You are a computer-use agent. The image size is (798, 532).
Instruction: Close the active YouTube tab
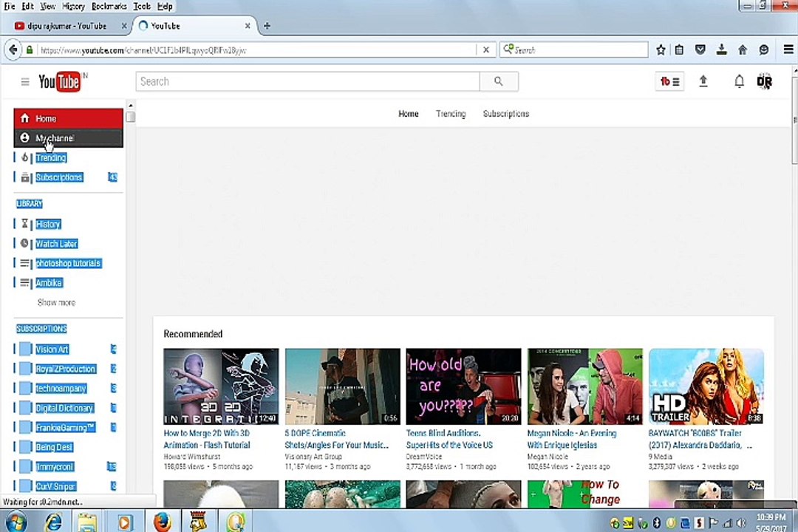(248, 26)
